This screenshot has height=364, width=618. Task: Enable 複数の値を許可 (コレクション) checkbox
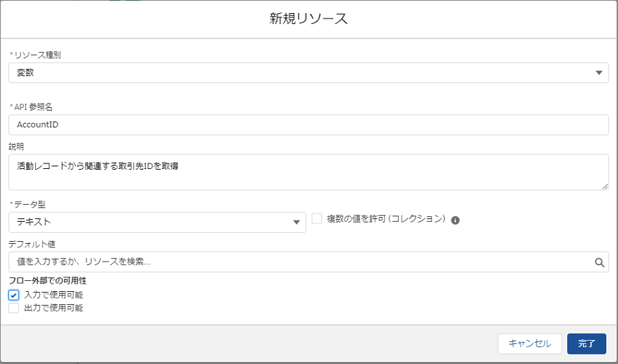point(317,218)
